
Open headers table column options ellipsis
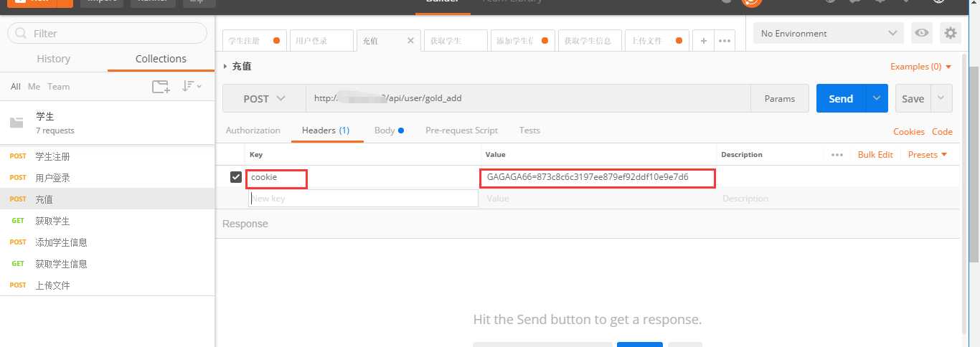tap(837, 154)
